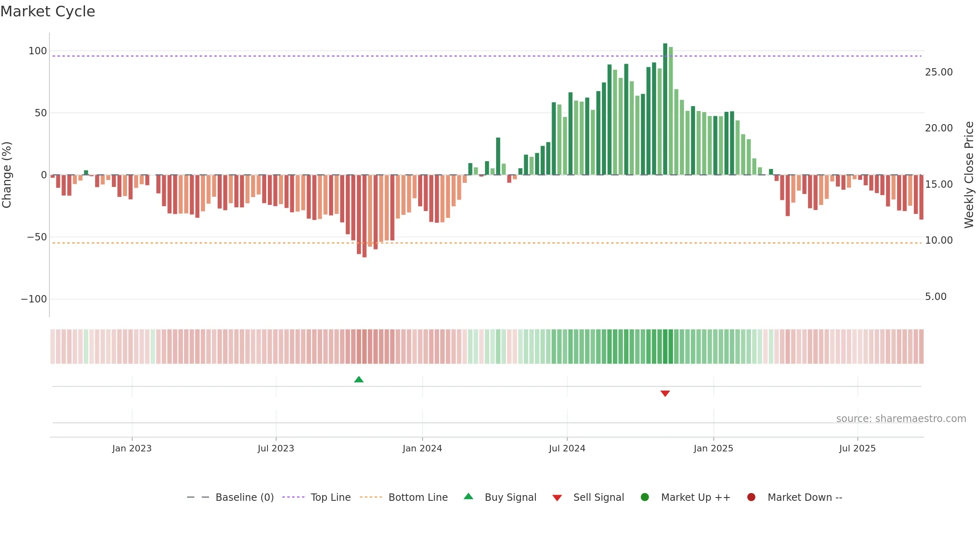This screenshot has width=980, height=551.
Task: Click the green triangle icon in the legend
Action: click(x=469, y=496)
